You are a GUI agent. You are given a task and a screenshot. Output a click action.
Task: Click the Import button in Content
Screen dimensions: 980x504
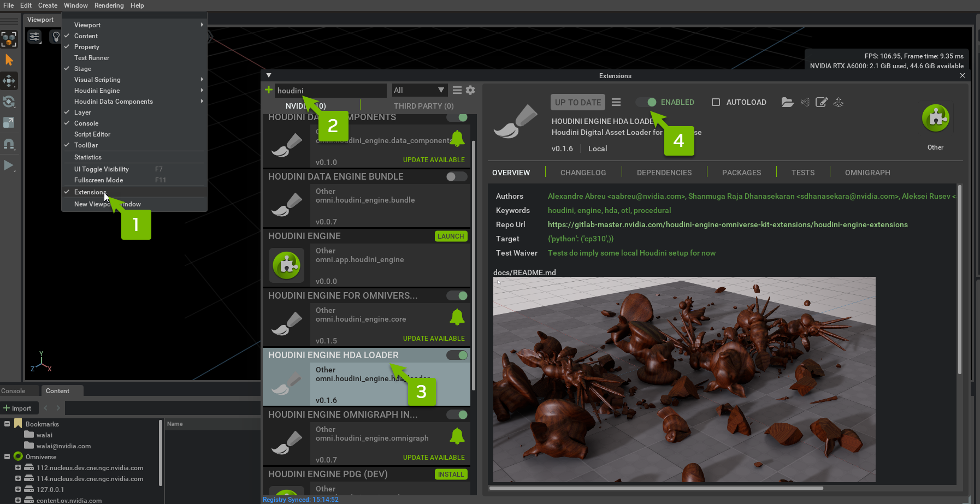(x=17, y=408)
